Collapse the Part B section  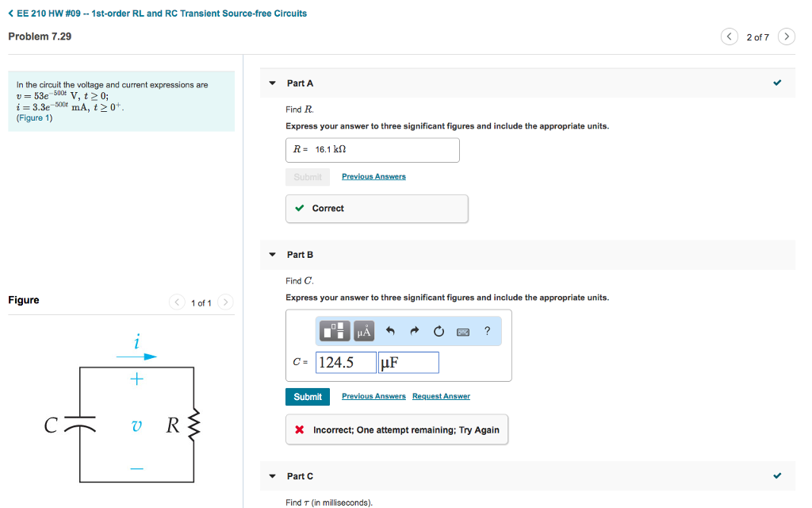273,255
